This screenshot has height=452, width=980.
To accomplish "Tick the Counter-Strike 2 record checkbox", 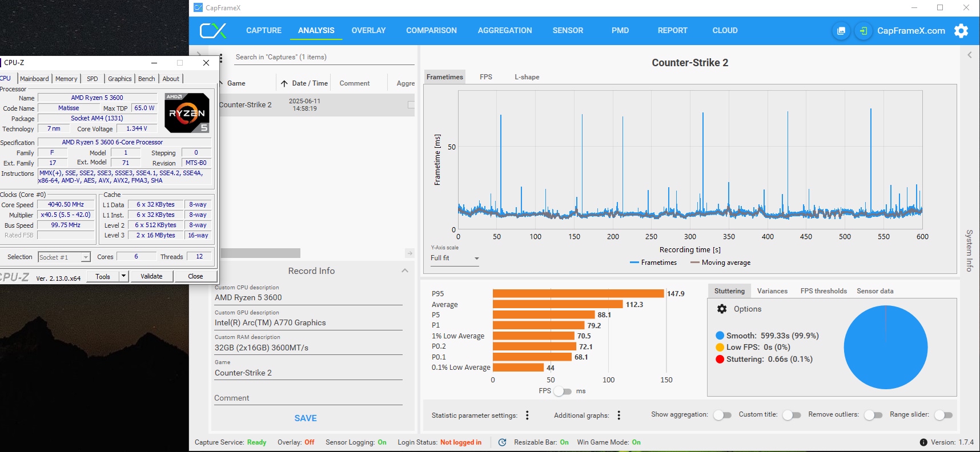I will (x=411, y=104).
